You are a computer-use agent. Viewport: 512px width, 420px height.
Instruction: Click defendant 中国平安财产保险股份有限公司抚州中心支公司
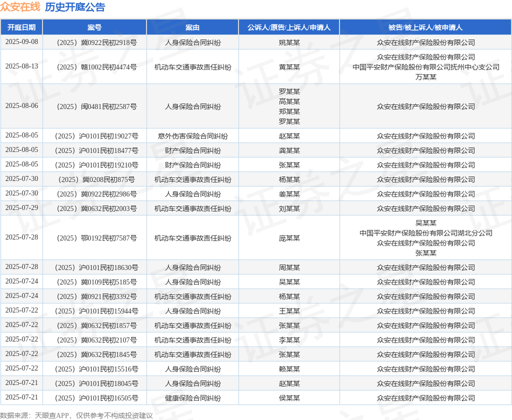(x=426, y=67)
